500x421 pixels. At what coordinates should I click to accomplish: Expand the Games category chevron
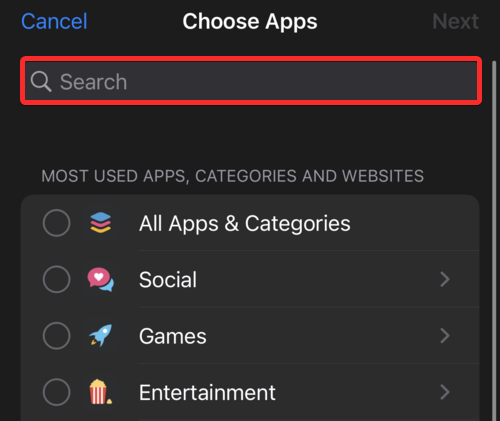(x=445, y=336)
